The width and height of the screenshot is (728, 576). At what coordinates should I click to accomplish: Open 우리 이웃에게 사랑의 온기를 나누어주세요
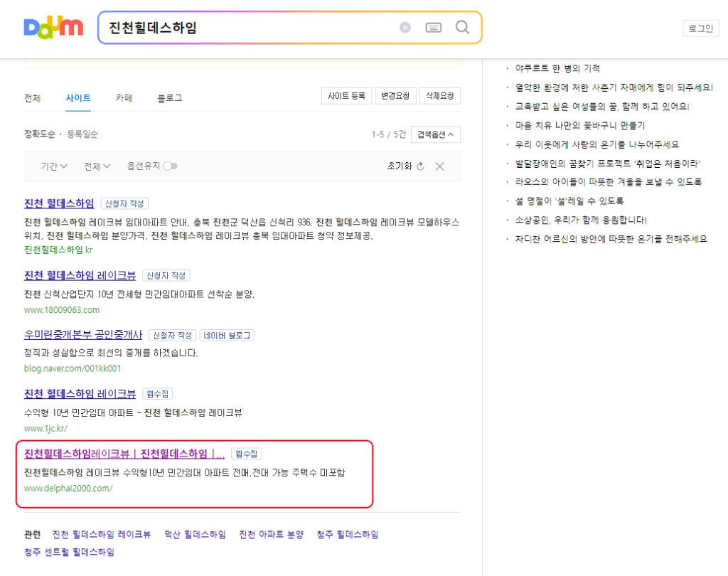point(597,144)
